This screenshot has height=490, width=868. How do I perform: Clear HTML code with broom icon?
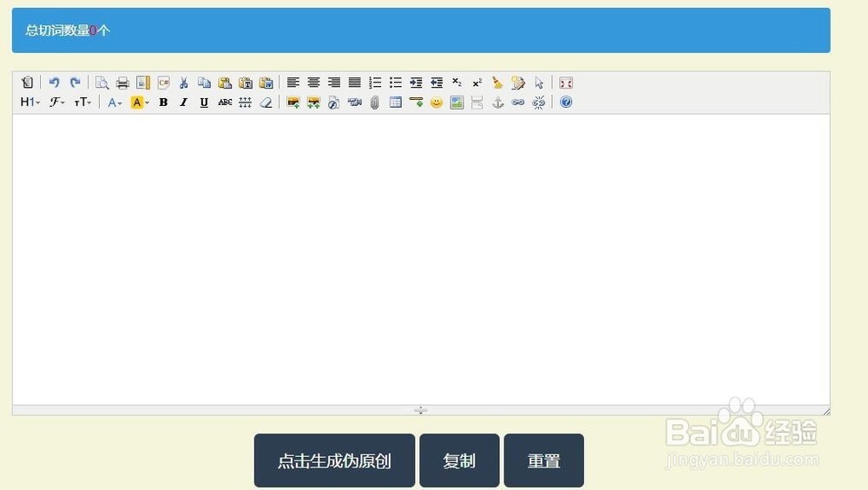(497, 83)
